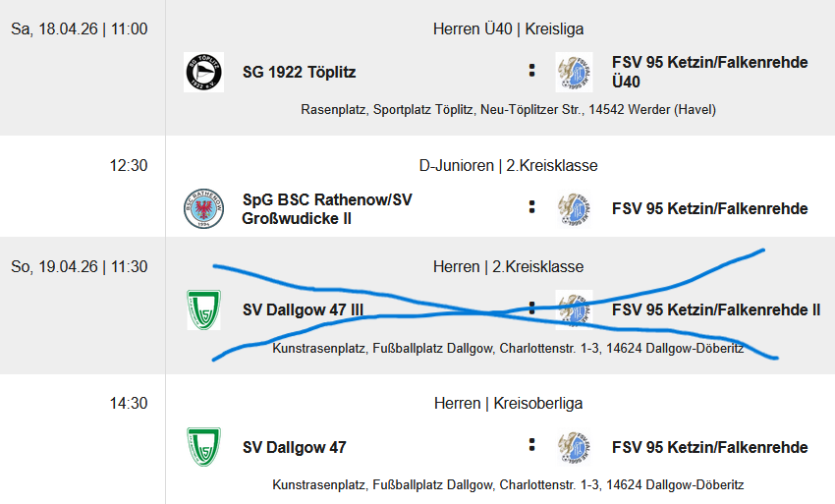Open the BSC Rathenow club crest
This screenshot has height=504, width=835.
coord(203,208)
